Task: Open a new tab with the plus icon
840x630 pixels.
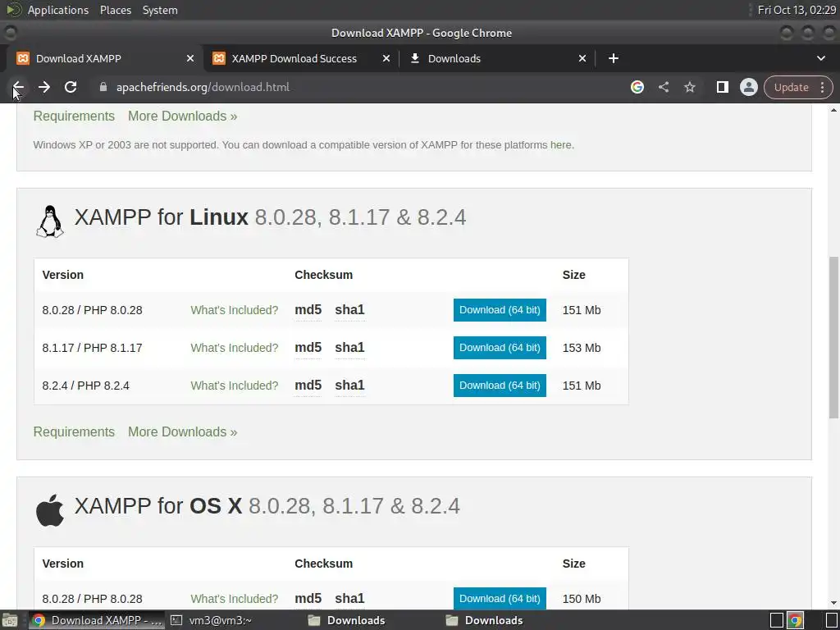Action: click(614, 58)
